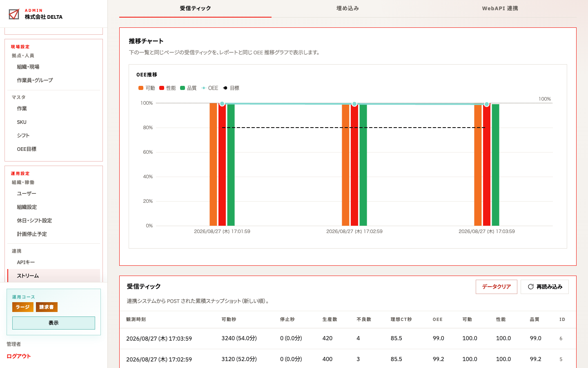The width and height of the screenshot is (588, 368).
Task: Switch to the 埋め込み tab
Action: pos(347,9)
